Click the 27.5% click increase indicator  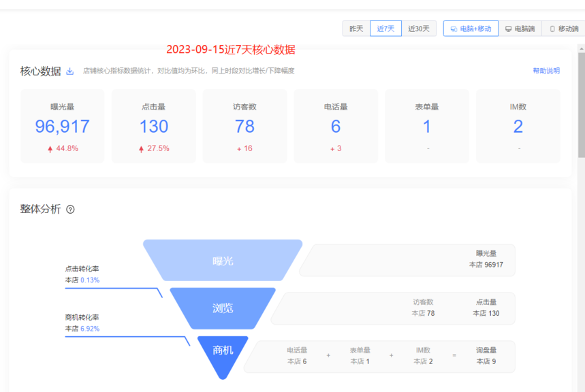coord(154,148)
